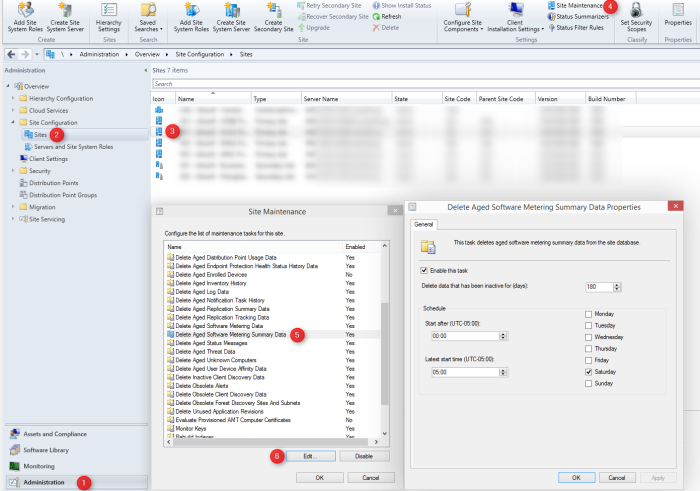This screenshot has width=700, height=491.
Task: Click OK in the Site Maintenance dialog
Action: pyautogui.click(x=320, y=478)
